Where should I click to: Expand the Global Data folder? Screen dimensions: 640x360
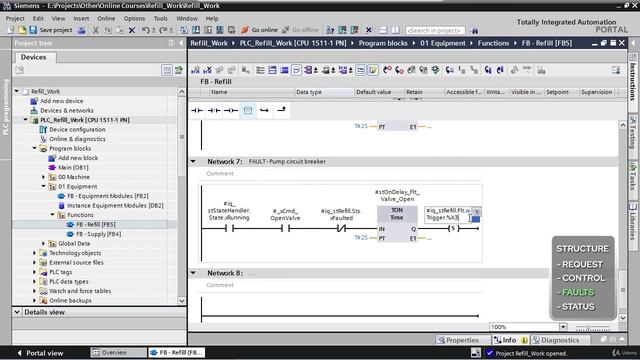44,244
